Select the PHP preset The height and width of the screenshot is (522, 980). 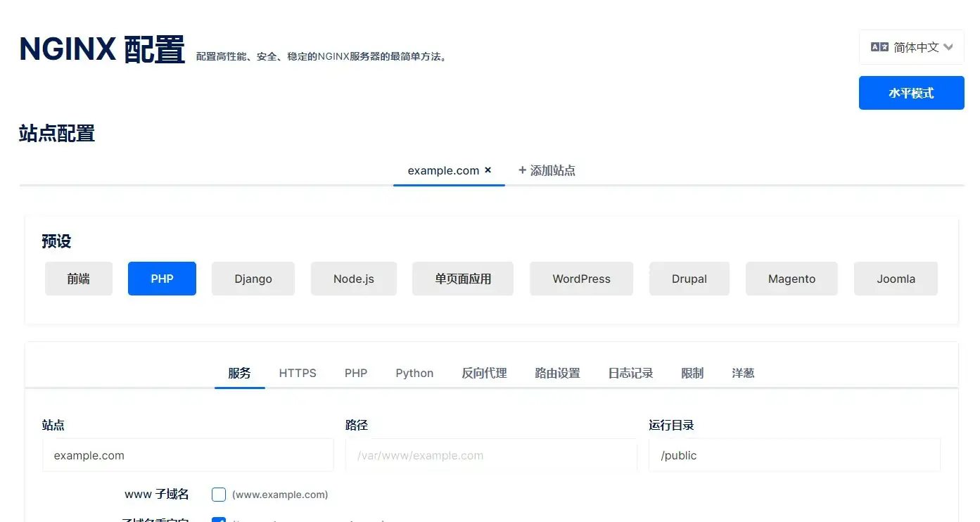[x=162, y=279]
